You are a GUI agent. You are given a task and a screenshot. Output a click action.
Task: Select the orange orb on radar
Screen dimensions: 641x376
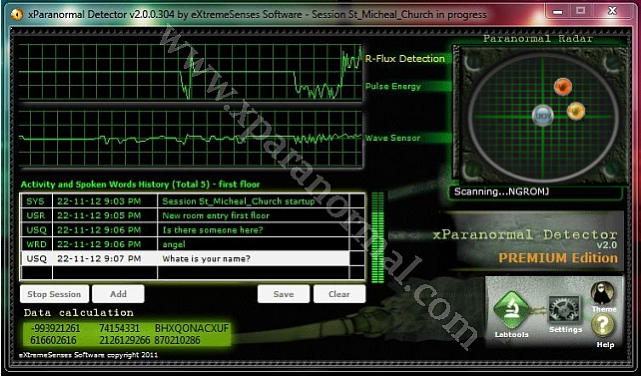[576, 111]
